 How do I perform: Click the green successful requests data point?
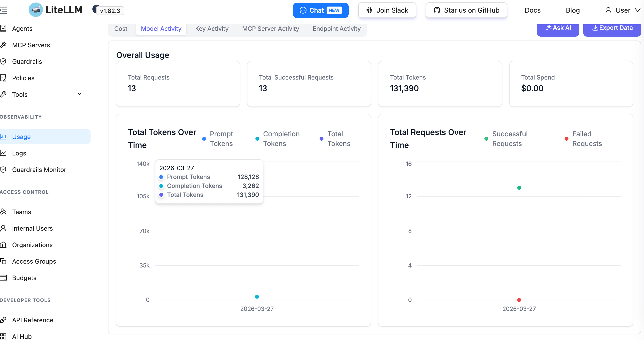(519, 188)
